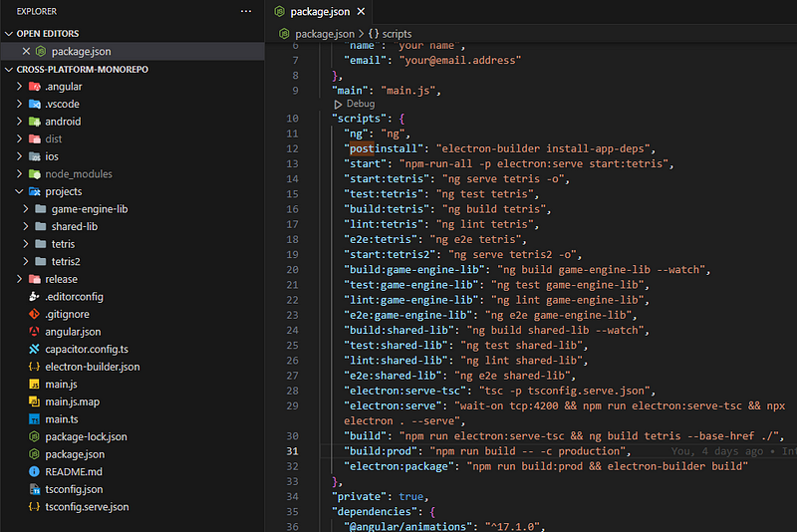Click the capacitor.config.ts Capacitor icon

(34, 349)
